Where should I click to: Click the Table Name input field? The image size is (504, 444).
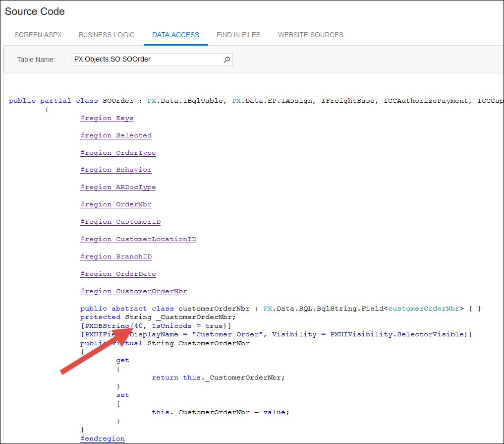pyautogui.click(x=146, y=60)
